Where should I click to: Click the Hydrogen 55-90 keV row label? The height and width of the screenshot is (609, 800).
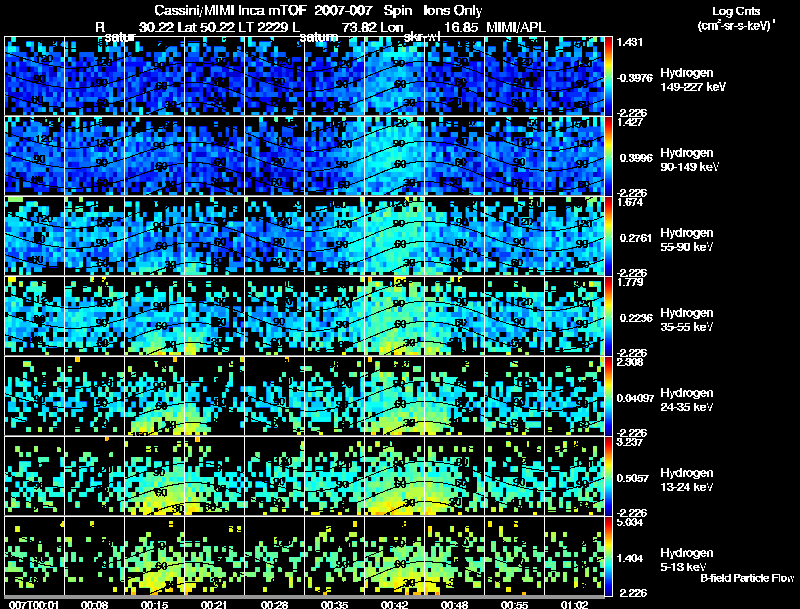(687, 240)
